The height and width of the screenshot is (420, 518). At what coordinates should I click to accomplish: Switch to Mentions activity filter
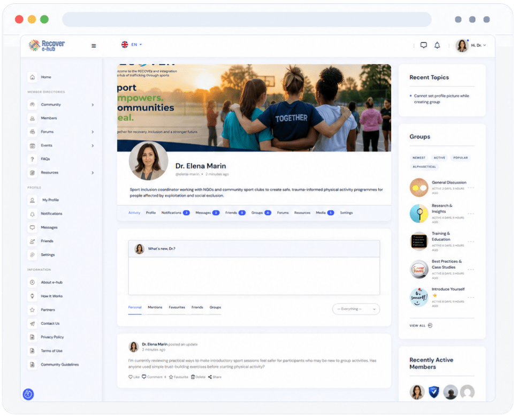(155, 308)
